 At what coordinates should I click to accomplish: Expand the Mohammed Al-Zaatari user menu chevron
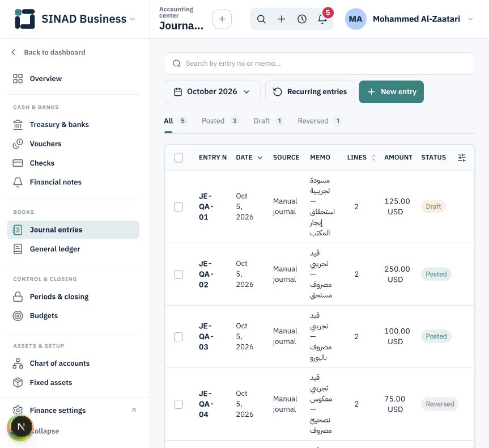coord(471,19)
